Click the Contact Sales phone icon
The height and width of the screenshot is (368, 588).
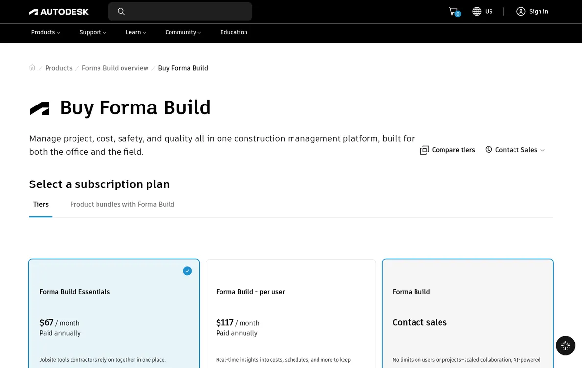489,149
